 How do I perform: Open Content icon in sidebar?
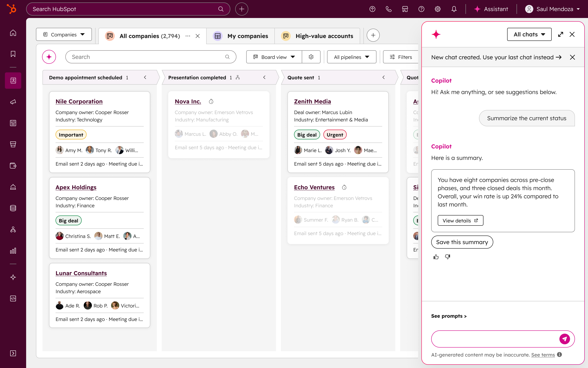13,123
